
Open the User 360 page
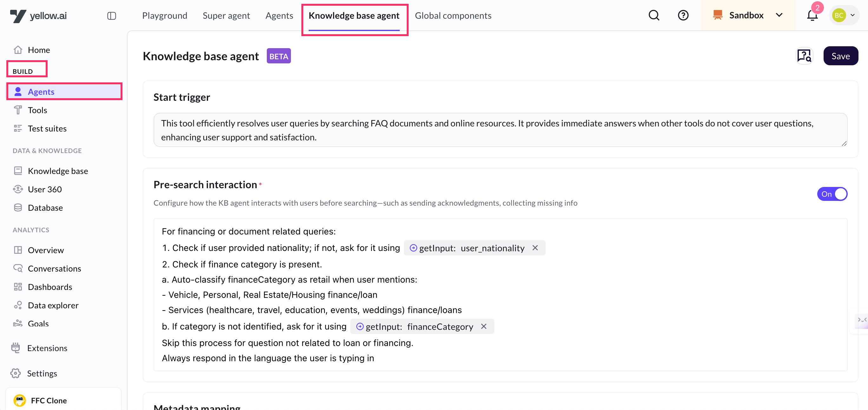(x=44, y=189)
